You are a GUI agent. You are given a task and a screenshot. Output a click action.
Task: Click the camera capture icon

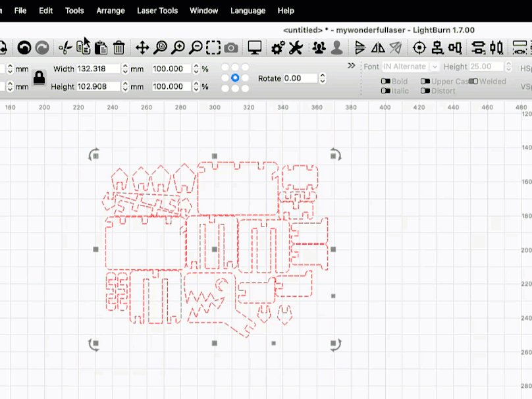(x=231, y=47)
